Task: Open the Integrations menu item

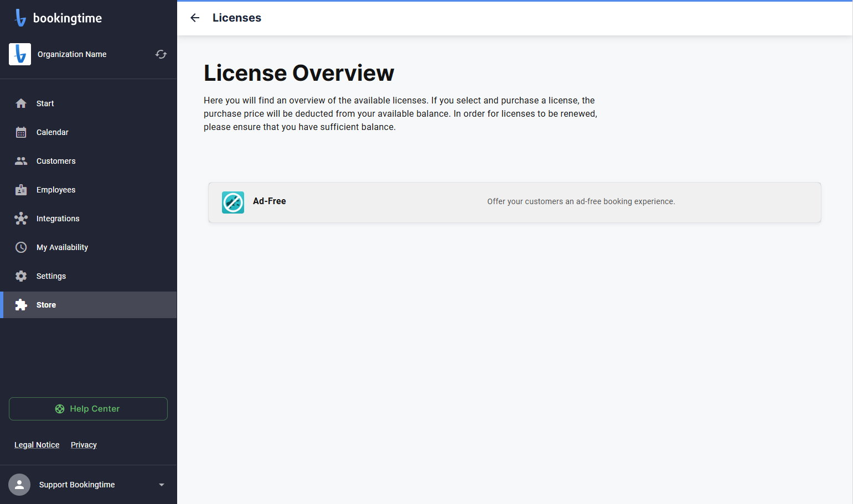Action: (x=89, y=219)
